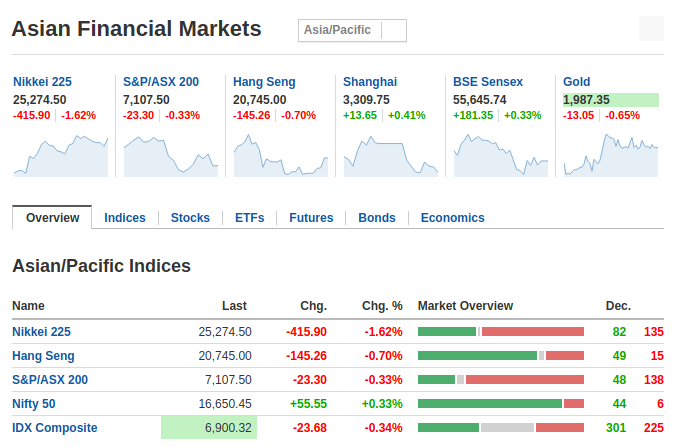Viewport: 678px width, 447px height.
Task: Click the Nifty 50 market overview bar
Action: 501,404
